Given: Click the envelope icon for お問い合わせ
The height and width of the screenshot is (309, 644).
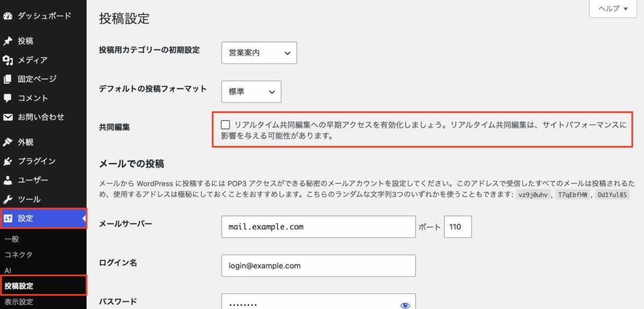Looking at the screenshot, I should point(8,117).
